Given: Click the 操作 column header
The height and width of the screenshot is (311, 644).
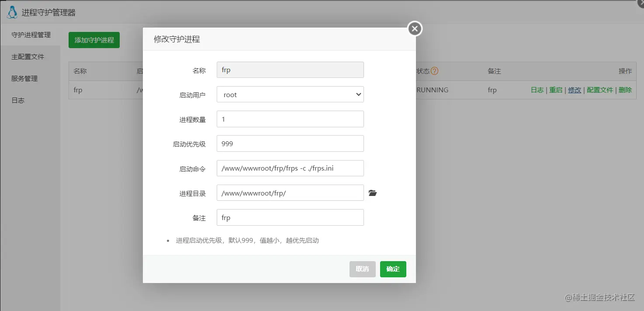Looking at the screenshot, I should pos(625,71).
